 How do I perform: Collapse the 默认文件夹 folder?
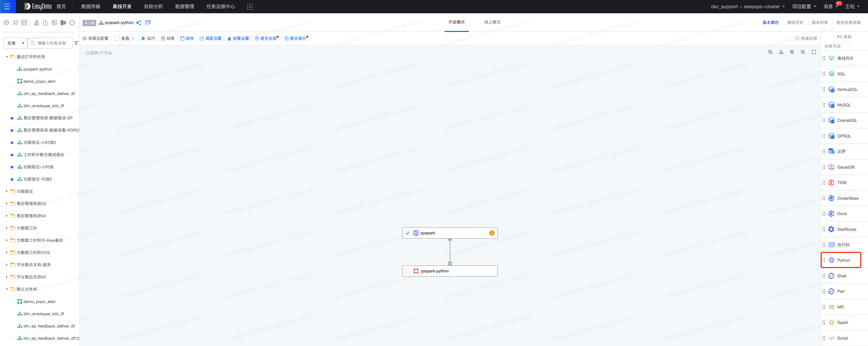[x=7, y=289]
